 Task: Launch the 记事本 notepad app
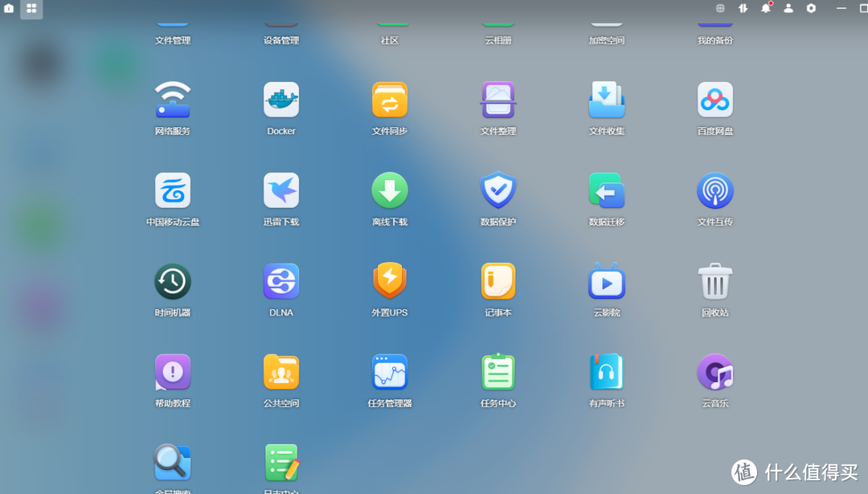click(x=498, y=282)
